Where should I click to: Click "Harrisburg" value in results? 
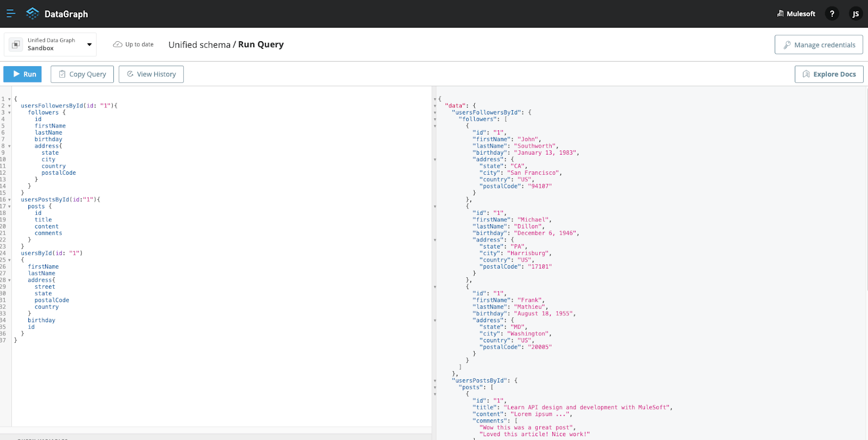pos(529,253)
